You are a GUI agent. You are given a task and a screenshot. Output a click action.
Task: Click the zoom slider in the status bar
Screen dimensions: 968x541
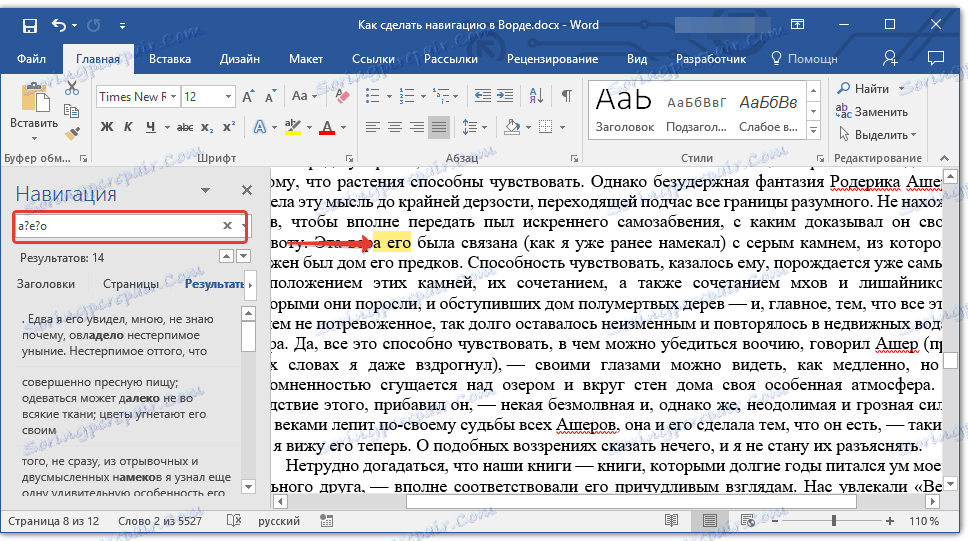click(832, 522)
